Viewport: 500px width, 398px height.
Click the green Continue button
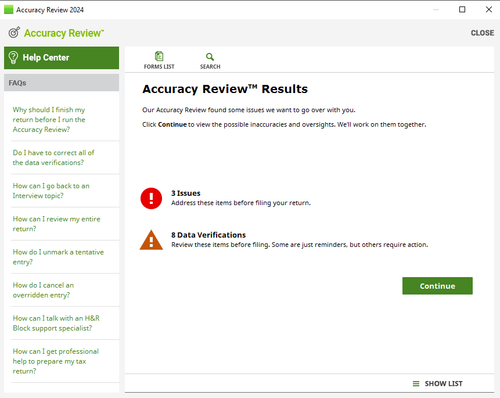pyautogui.click(x=437, y=286)
